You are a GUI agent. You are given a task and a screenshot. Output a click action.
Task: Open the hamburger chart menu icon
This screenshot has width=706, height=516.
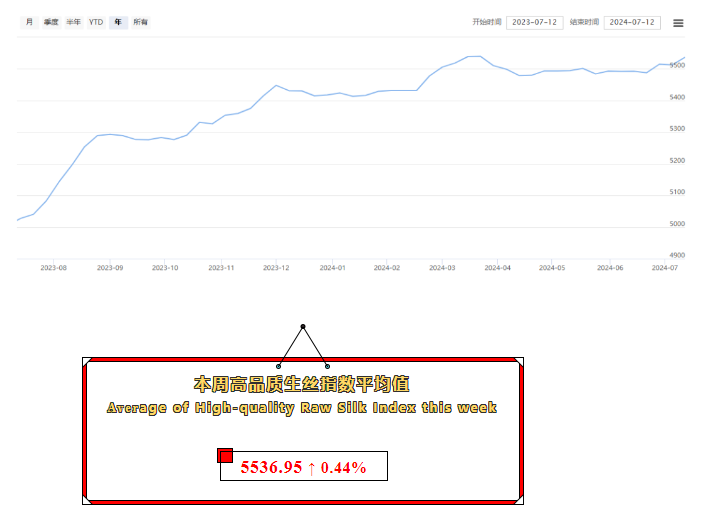[678, 22]
